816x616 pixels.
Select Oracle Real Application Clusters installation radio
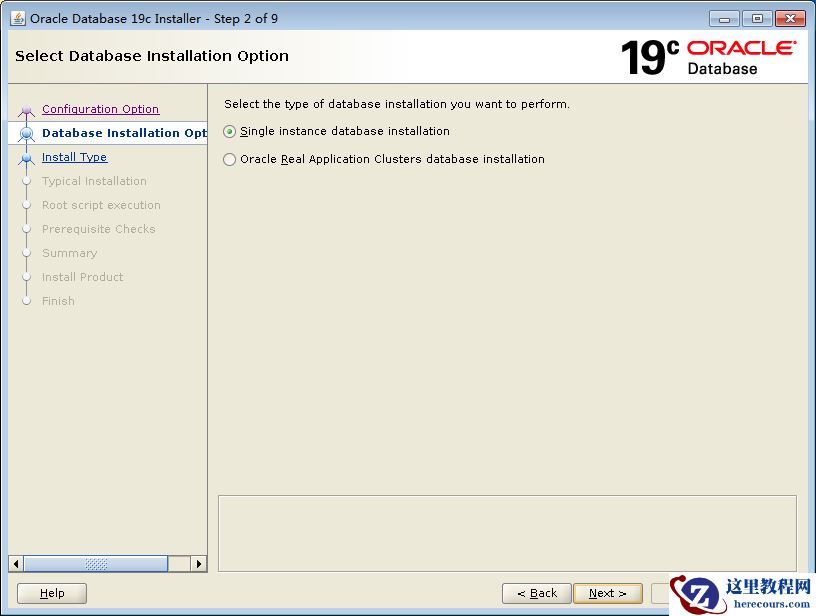coord(230,159)
